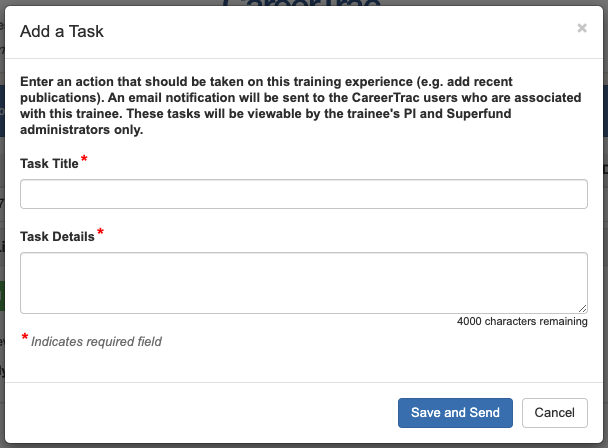Click the blank space below Indicates required field
This screenshot has height=448, width=608.
(x=304, y=365)
